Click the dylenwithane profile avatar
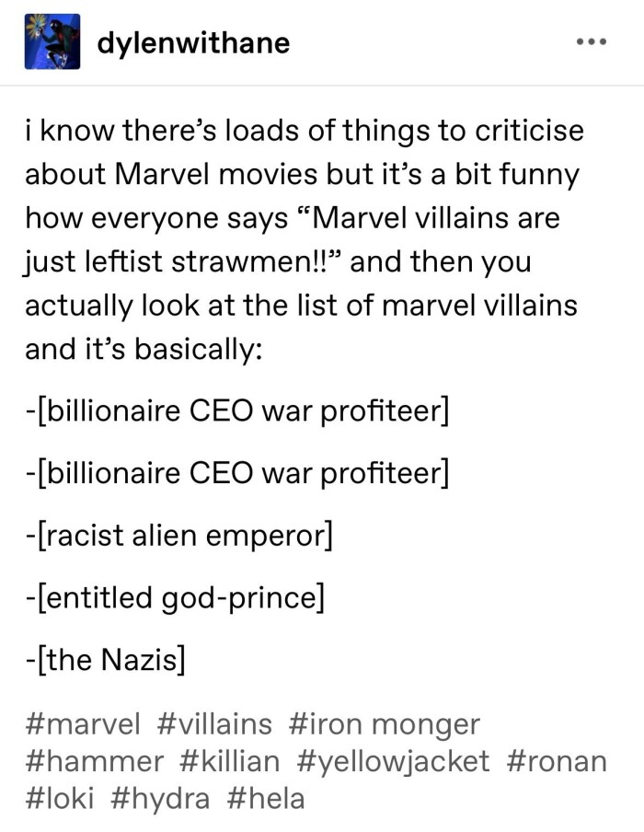Screen dimensions: 644x832 [52, 42]
